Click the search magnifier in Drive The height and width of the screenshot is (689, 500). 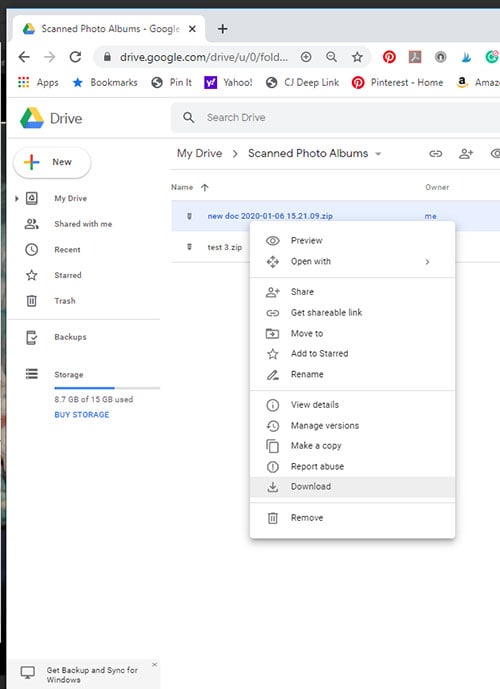tap(189, 117)
